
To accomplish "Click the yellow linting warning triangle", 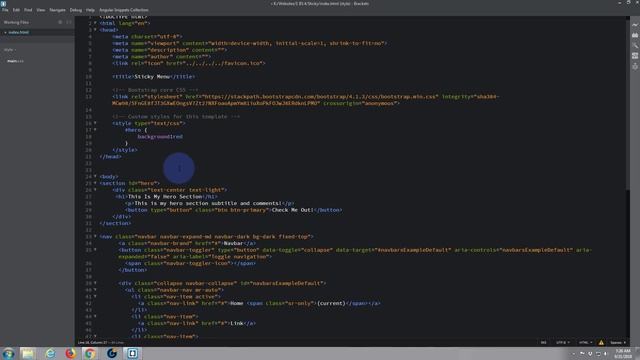I will tap(601, 342).
